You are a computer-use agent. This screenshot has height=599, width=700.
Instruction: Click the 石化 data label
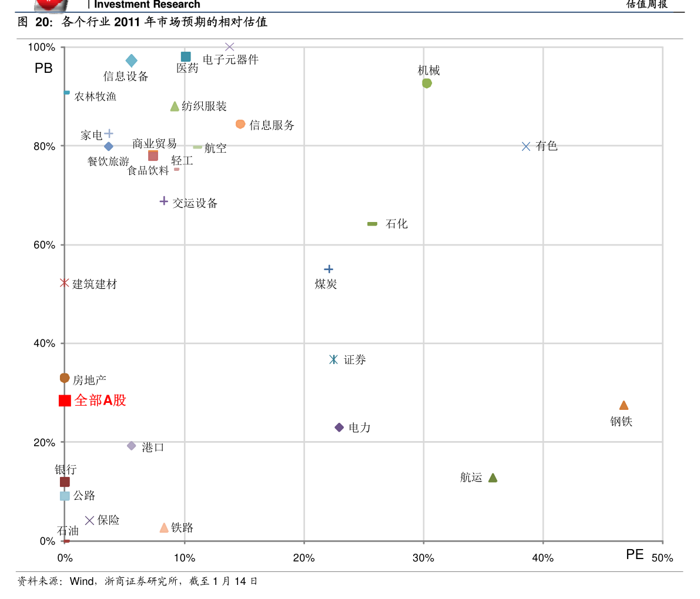tap(396, 224)
